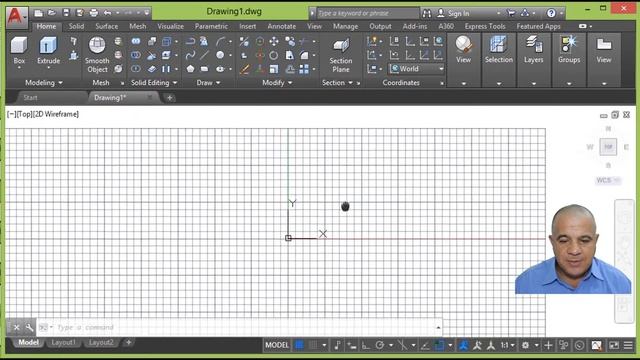
Task: Toggle Ortho mode in status bar
Action: tap(366, 345)
